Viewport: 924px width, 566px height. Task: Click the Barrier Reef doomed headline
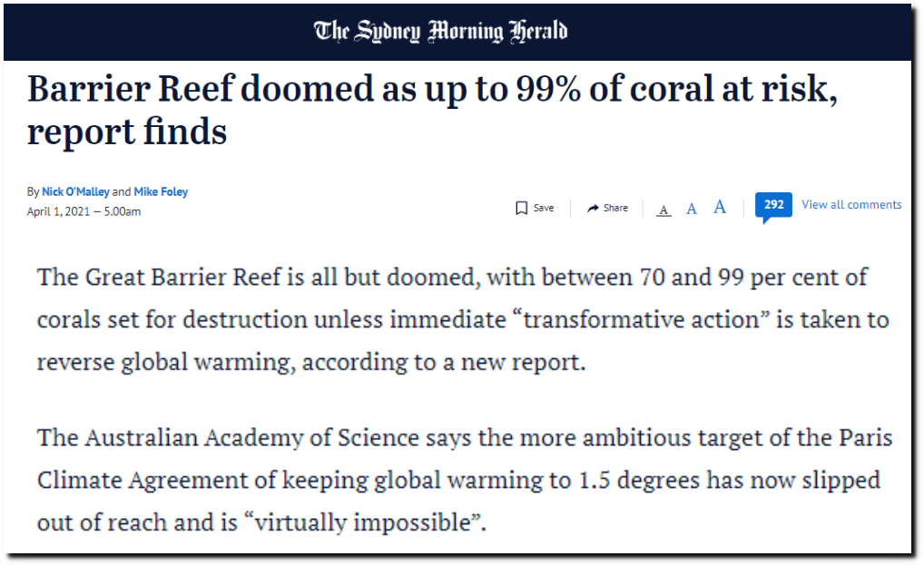click(x=432, y=110)
